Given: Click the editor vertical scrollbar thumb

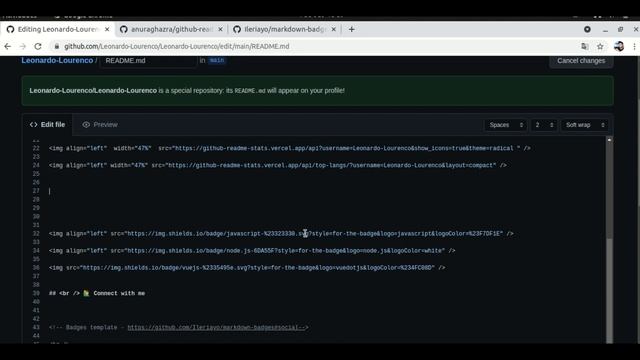Looking at the screenshot, I should click(609, 291).
